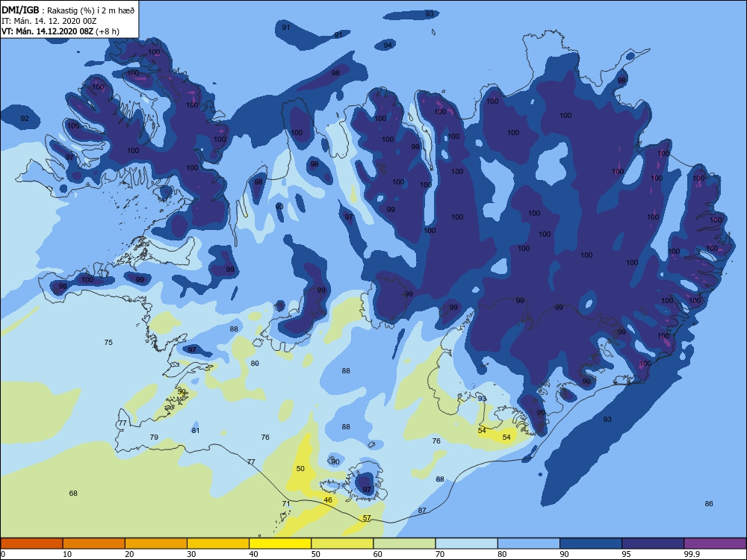This screenshot has width=747, height=560.
Task: Select the bright yellow 40–50 legend swatch
Action: [280, 544]
